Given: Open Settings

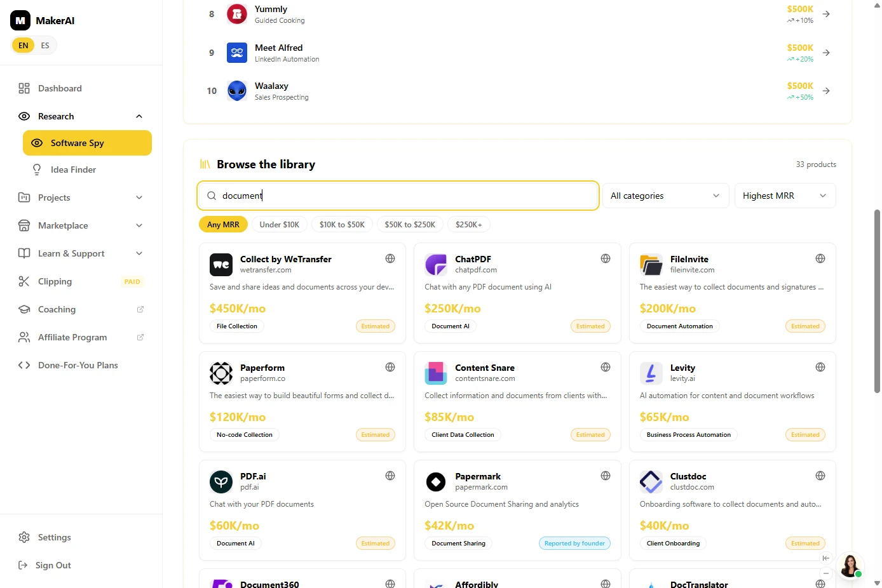Looking at the screenshot, I should [81, 537].
